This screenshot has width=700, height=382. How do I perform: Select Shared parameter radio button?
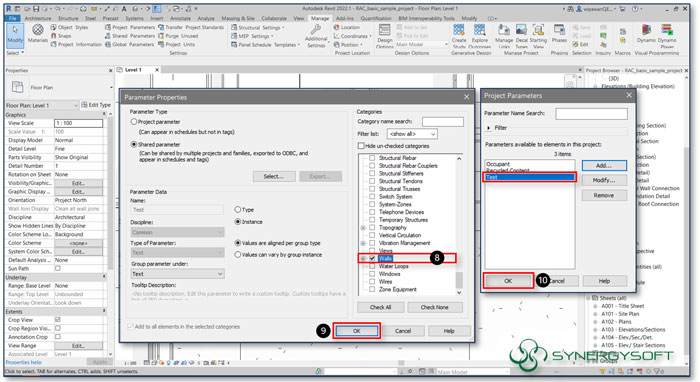(x=133, y=144)
